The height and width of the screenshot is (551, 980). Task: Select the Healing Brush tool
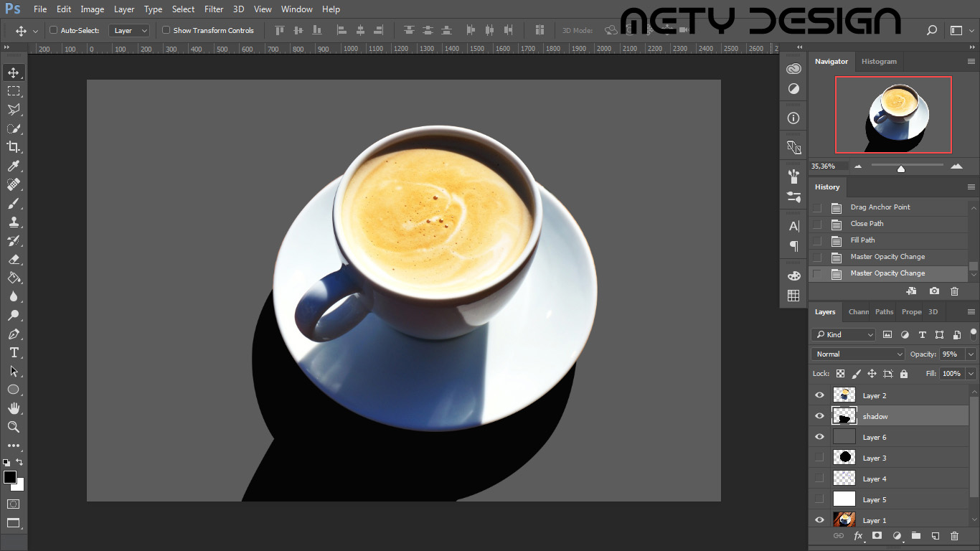14,184
